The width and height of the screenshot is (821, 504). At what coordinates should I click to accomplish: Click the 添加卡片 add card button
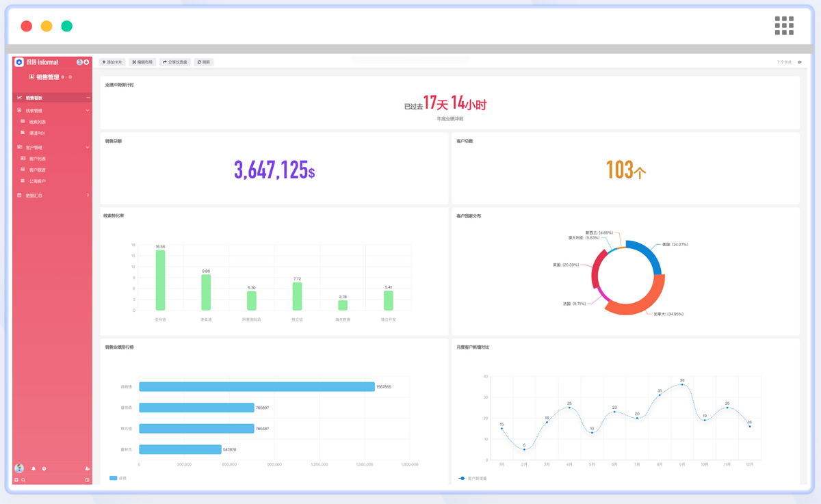(x=112, y=62)
